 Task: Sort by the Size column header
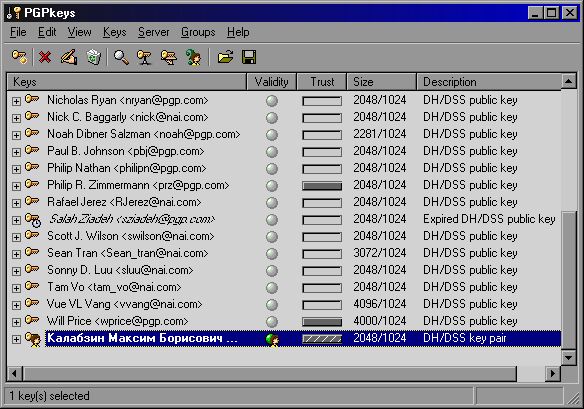point(381,82)
